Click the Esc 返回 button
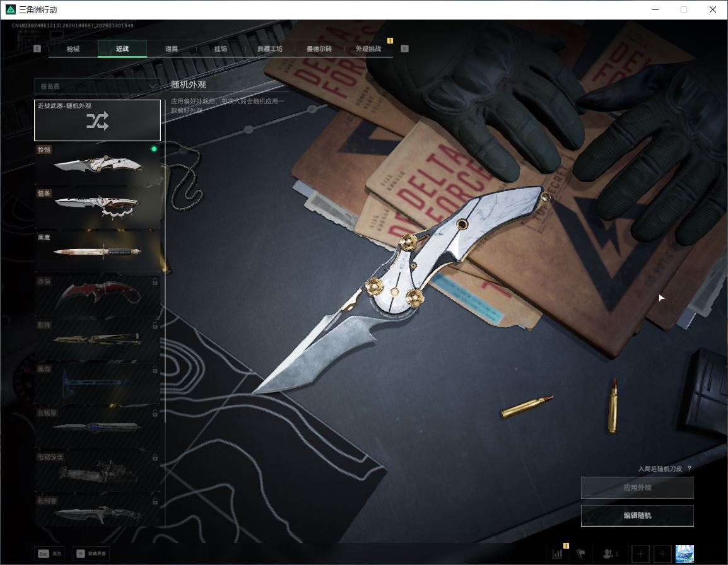 [x=50, y=554]
